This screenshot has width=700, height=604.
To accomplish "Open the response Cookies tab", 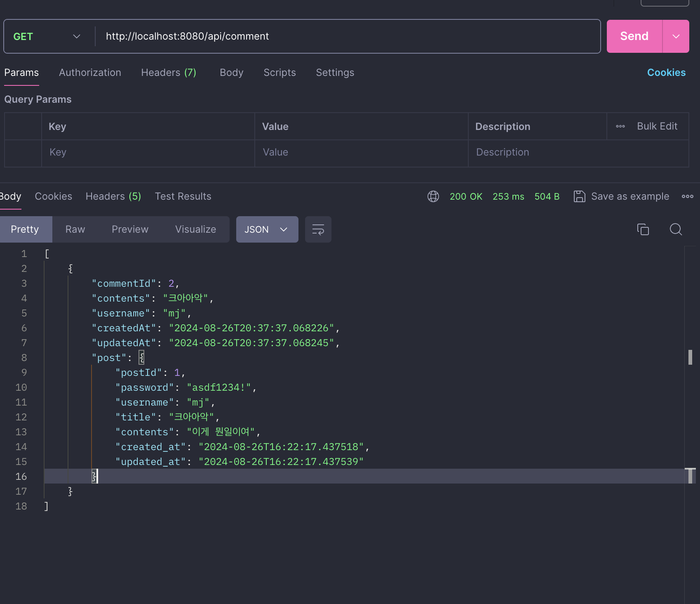I will (x=54, y=196).
